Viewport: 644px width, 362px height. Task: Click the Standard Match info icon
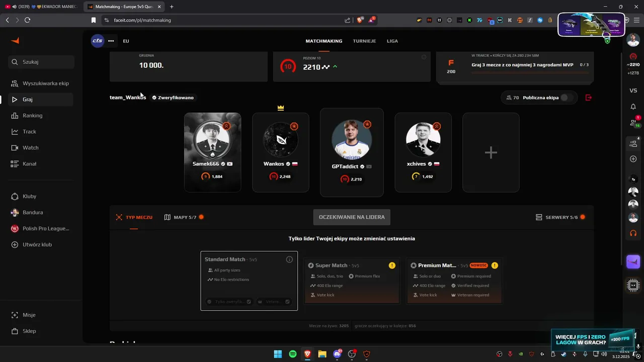(289, 259)
